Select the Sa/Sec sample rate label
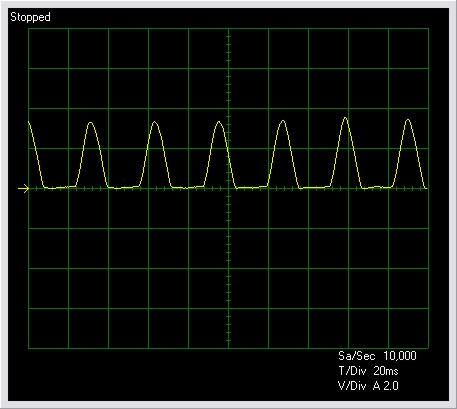 click(x=356, y=356)
